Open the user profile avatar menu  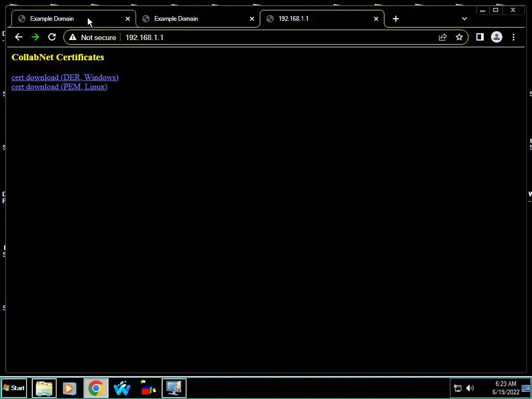(x=496, y=37)
